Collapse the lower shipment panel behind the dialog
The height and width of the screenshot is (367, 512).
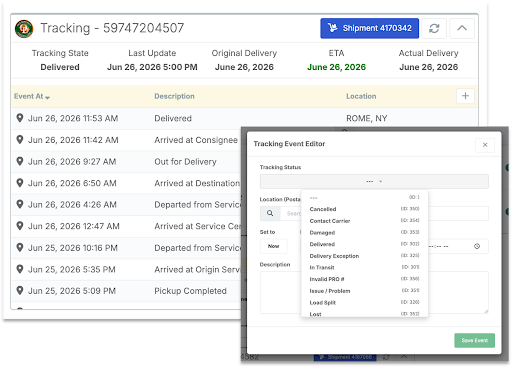tap(404, 357)
